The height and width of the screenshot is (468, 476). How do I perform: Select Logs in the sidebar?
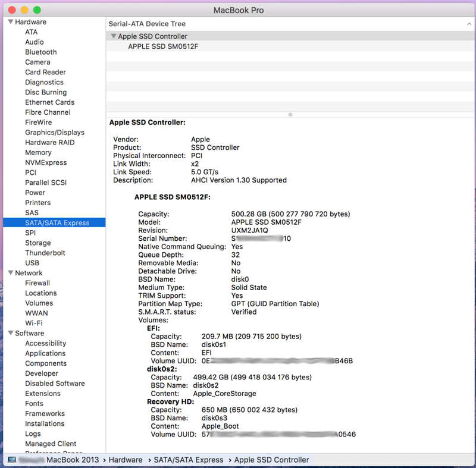[x=33, y=434]
